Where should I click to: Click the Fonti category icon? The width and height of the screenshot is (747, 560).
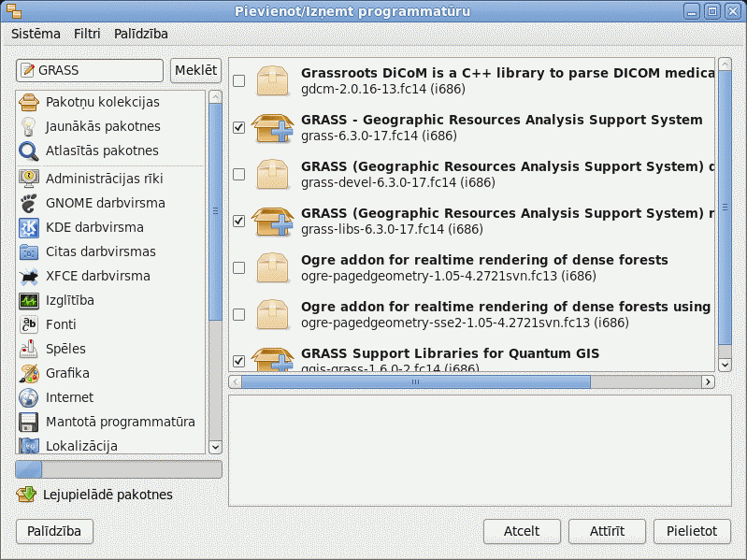click(29, 324)
